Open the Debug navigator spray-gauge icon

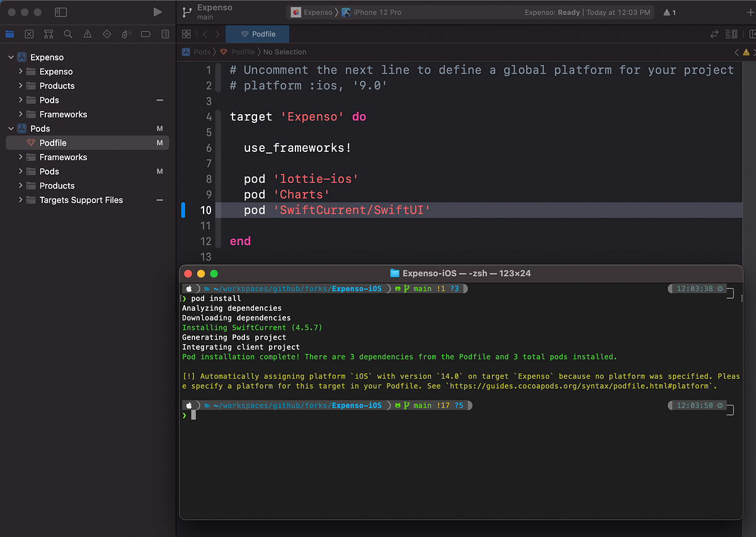(x=125, y=34)
